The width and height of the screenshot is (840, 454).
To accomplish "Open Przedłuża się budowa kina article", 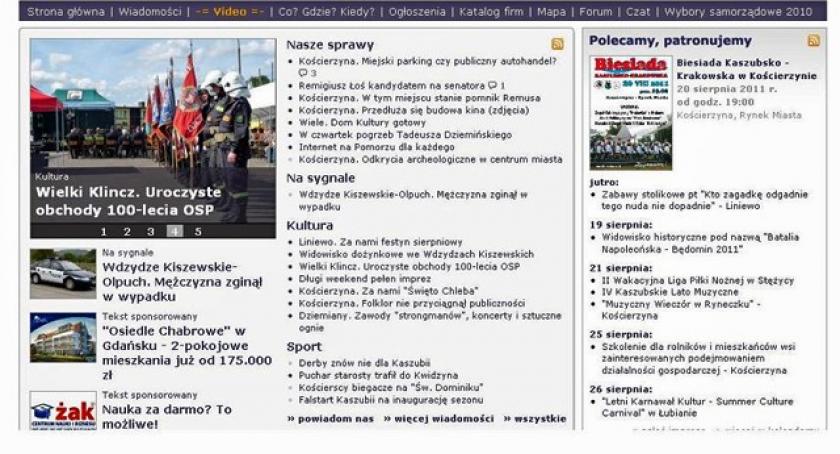I will [414, 110].
